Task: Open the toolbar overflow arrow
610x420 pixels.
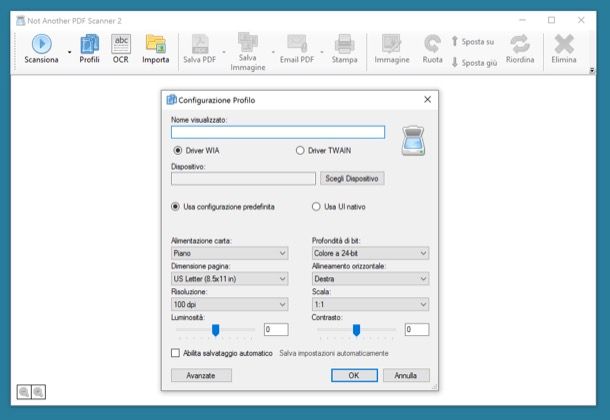Action: click(x=592, y=70)
